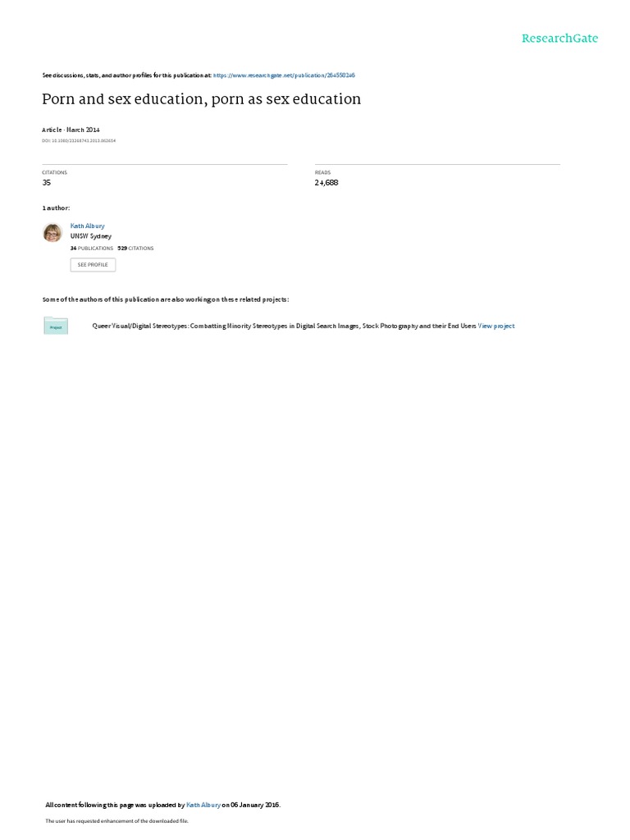The image size is (630, 840).
Task: Open Kath Albury author name link under the title
Action: click(87, 226)
